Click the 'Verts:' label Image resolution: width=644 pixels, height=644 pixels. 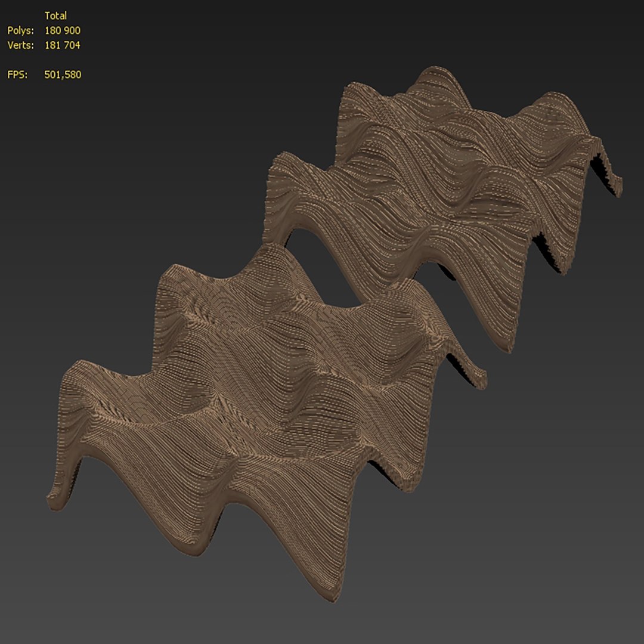(20, 45)
